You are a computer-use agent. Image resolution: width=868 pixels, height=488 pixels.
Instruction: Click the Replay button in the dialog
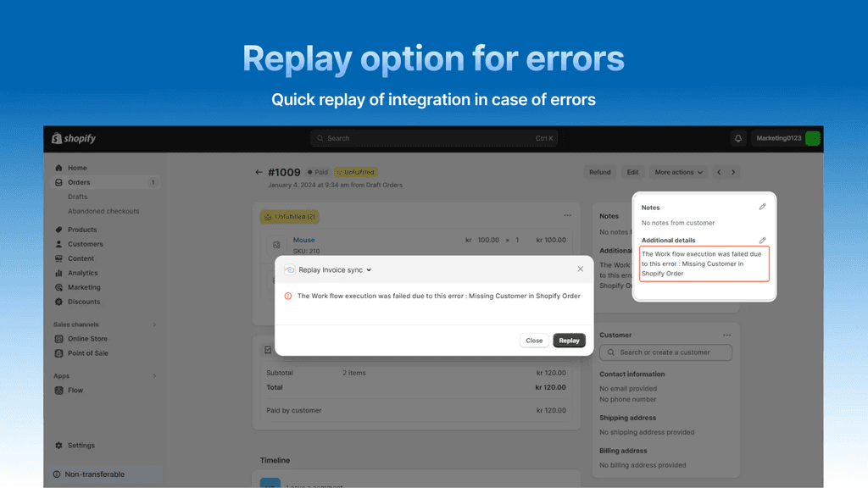pyautogui.click(x=569, y=340)
